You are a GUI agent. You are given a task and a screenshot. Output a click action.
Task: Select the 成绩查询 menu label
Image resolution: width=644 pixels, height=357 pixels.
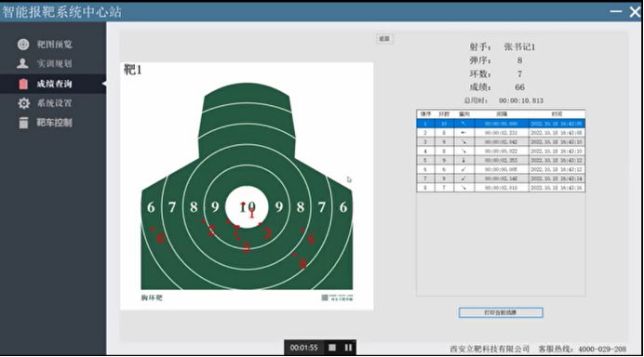pos(54,84)
